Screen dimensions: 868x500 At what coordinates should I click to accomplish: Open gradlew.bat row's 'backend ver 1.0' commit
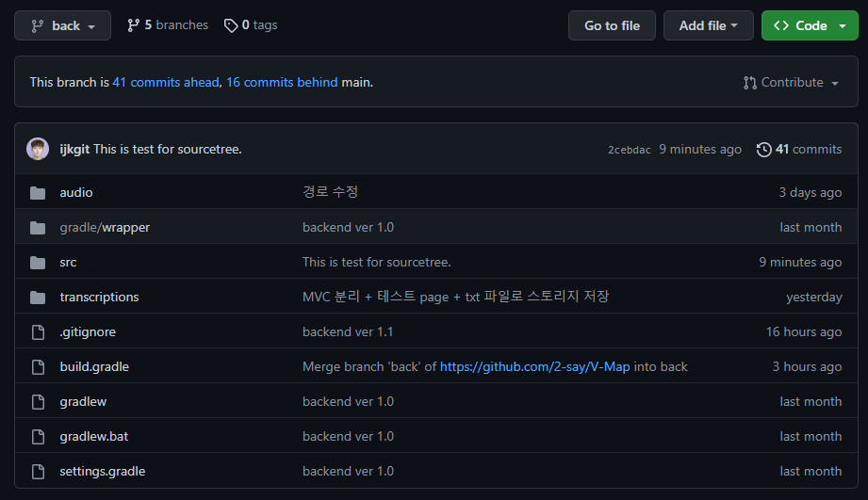(x=348, y=436)
